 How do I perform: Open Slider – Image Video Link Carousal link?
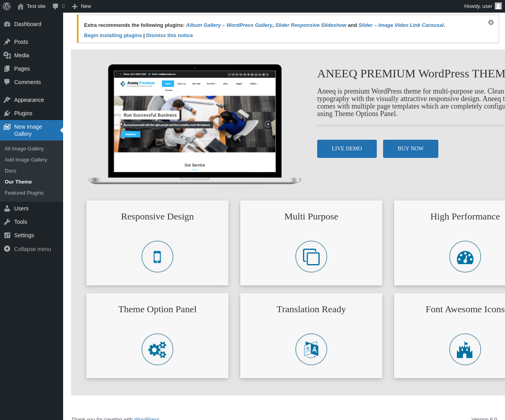(x=401, y=25)
